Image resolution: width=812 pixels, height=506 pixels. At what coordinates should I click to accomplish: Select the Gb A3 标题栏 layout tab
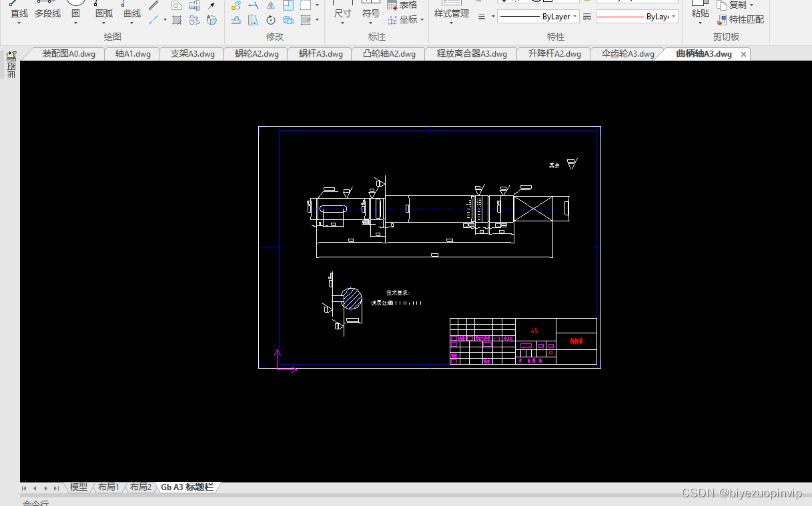[187, 487]
